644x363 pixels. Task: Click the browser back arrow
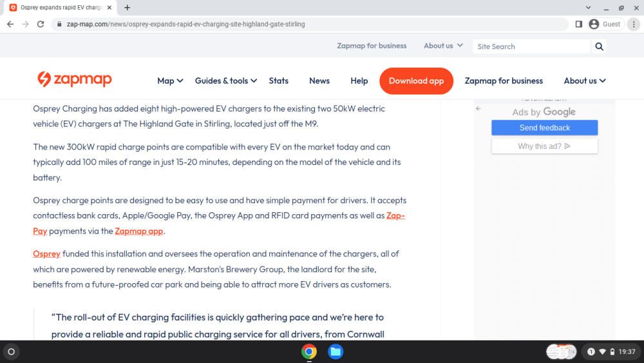tap(10, 25)
